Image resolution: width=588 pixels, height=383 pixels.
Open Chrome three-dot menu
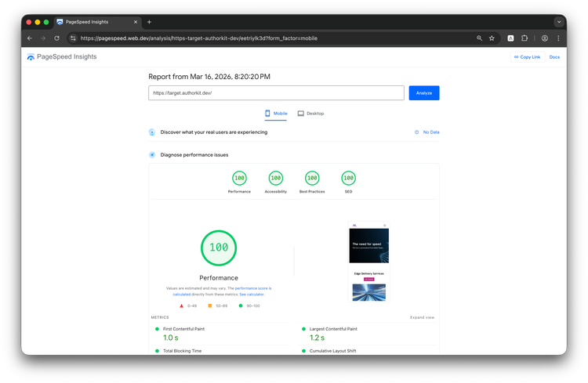tap(558, 38)
